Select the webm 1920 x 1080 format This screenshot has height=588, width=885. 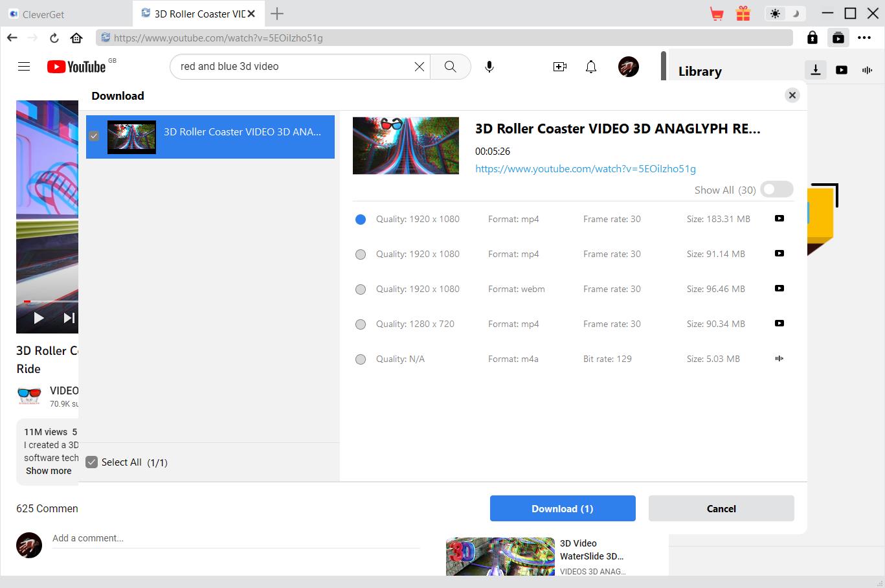click(361, 289)
